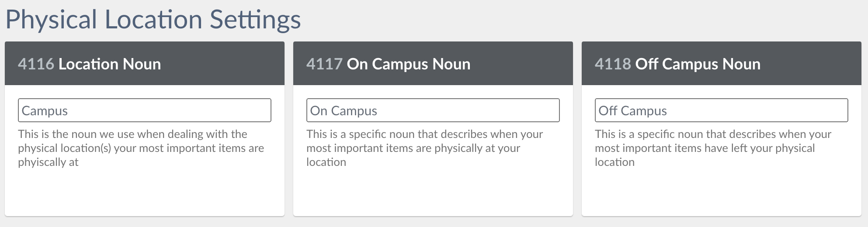
Task: Focus the Location Noun field containing "Campus"
Action: pyautogui.click(x=144, y=110)
